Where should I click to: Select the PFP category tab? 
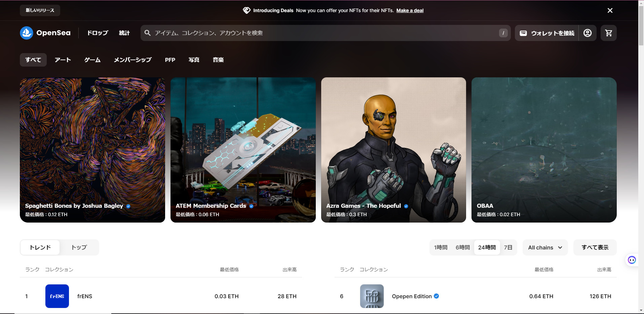170,60
